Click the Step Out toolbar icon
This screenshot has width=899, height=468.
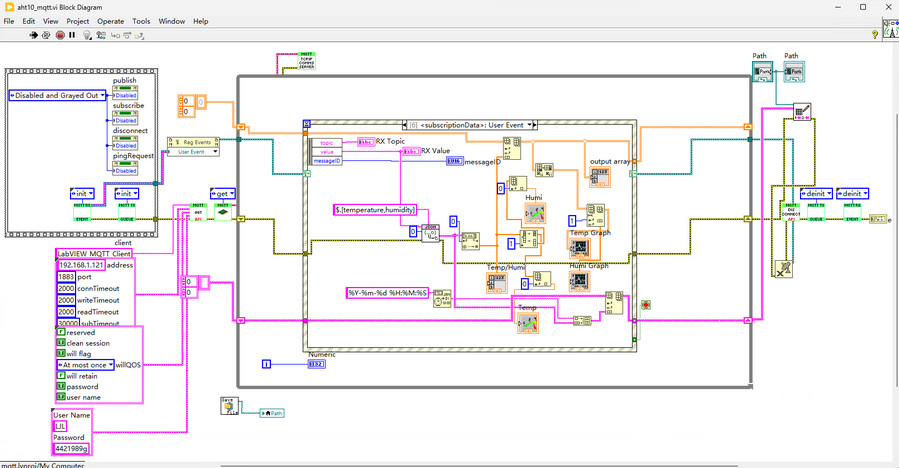point(139,35)
